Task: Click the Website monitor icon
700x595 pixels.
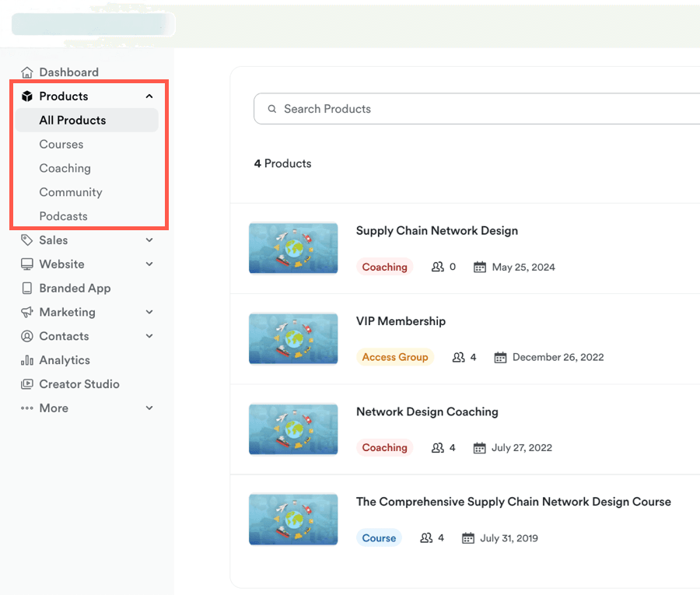Action: [x=27, y=264]
